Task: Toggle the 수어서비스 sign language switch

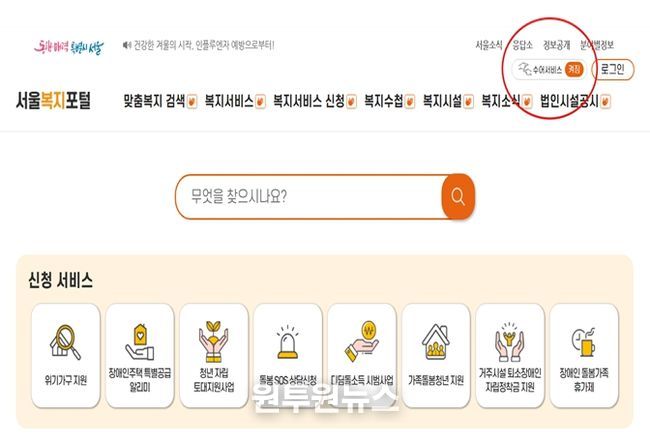Action: (x=574, y=69)
